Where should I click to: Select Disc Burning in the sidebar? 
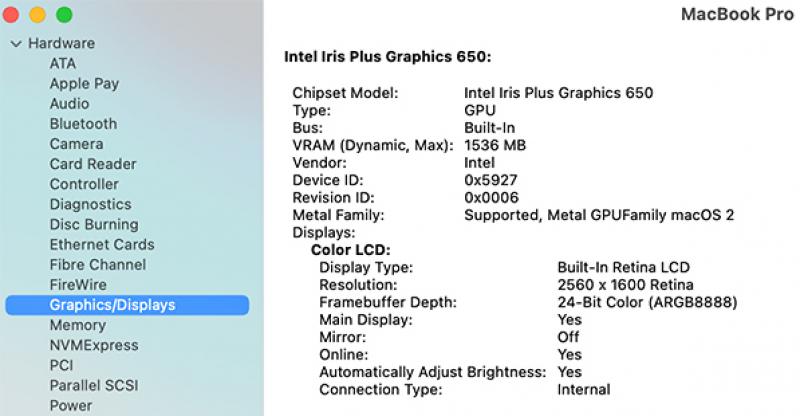point(94,224)
